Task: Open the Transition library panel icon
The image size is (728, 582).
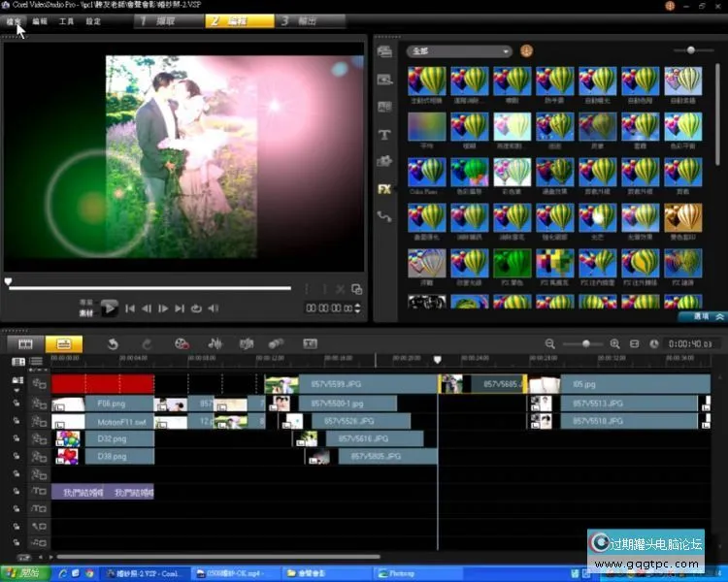Action: point(384,107)
